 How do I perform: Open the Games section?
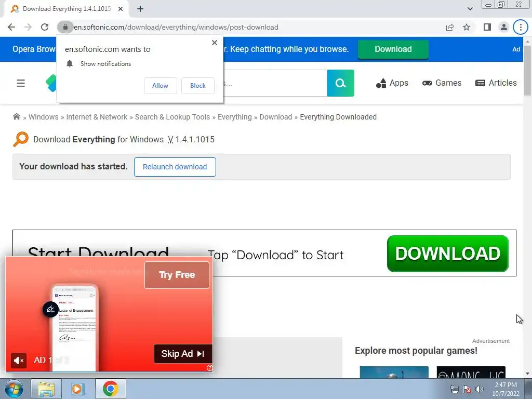(442, 83)
